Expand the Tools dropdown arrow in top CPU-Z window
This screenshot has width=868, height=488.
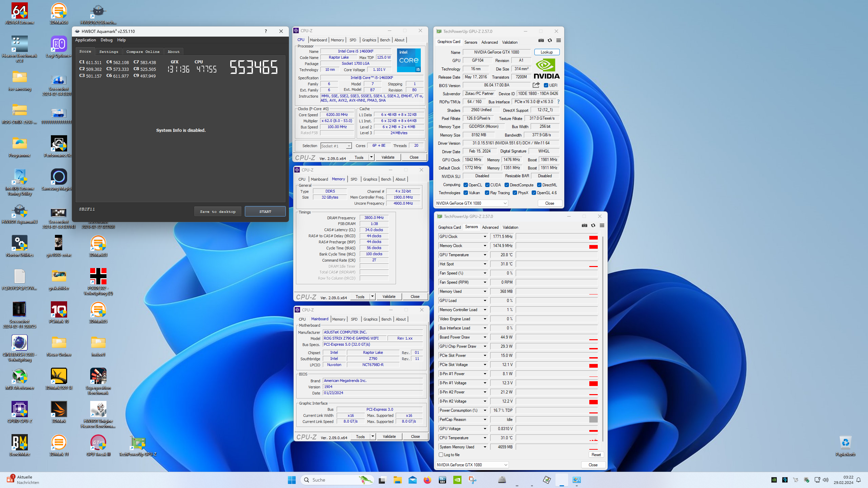[371, 157]
